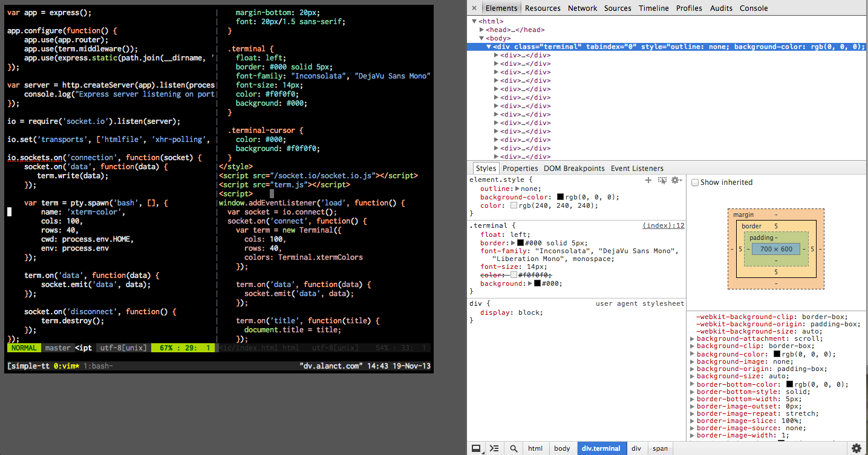The height and width of the screenshot is (455, 868).
Task: Click 1:bash window in tmux status bar
Action: (98, 366)
